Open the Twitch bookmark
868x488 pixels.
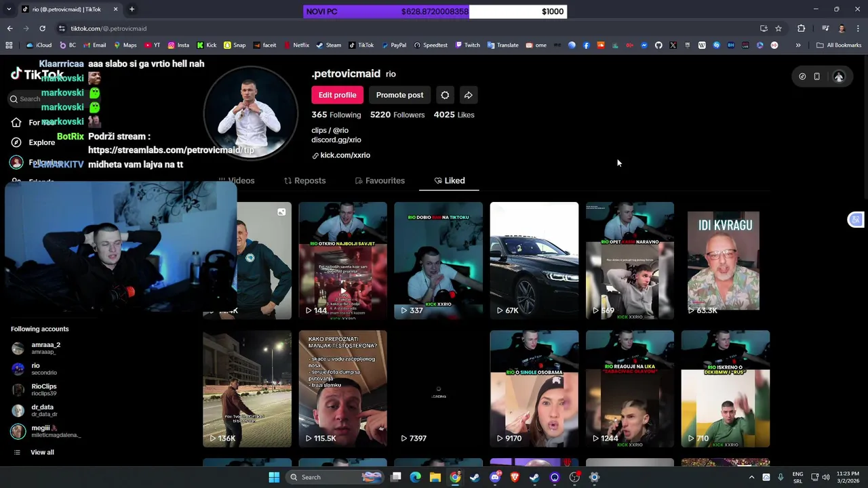467,45
